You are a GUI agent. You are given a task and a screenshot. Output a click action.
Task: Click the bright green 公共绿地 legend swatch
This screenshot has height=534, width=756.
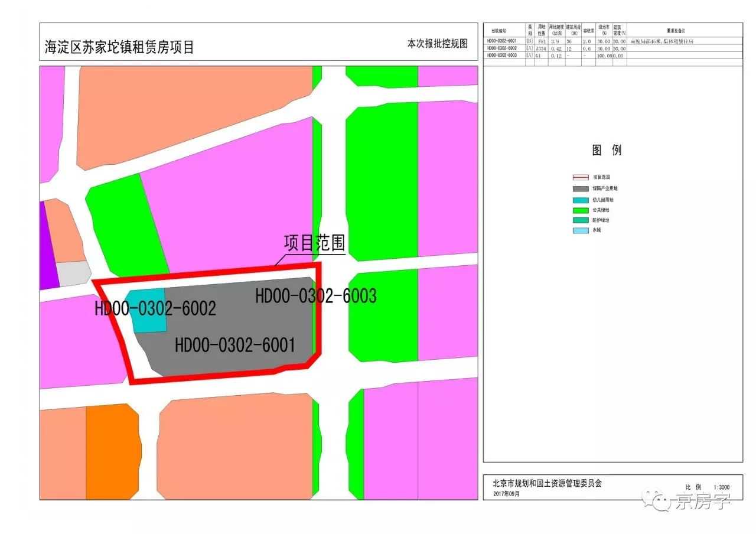[581, 210]
